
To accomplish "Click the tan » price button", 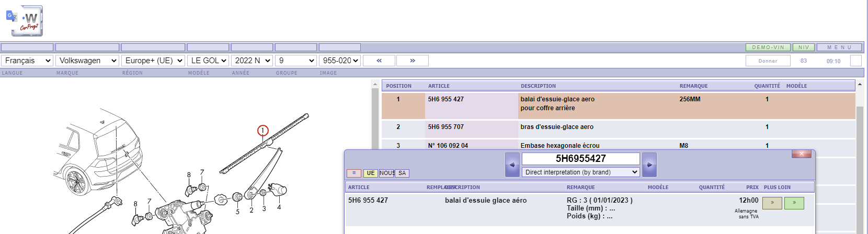I will 772,203.
